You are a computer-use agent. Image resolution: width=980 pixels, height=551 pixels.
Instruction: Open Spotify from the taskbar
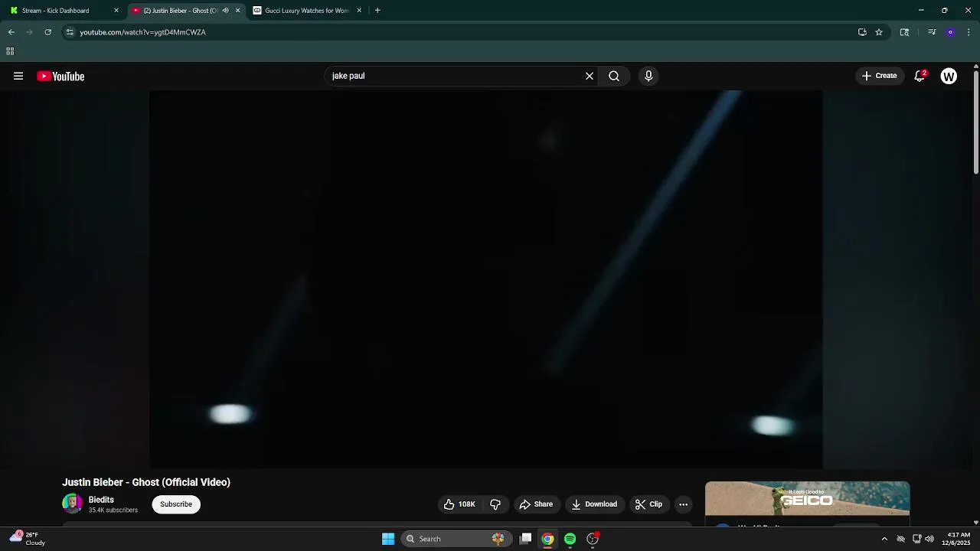(570, 539)
